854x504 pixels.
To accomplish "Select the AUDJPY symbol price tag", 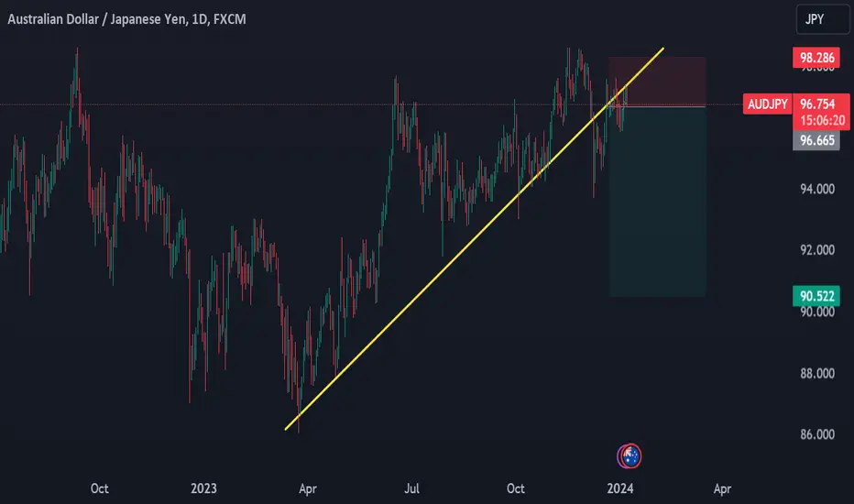I will click(x=767, y=104).
